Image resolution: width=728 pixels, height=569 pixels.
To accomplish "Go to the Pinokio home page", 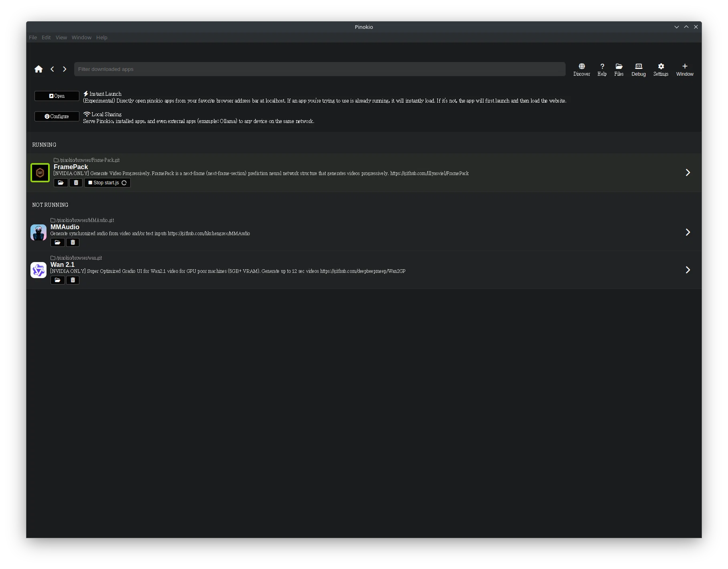I will tap(38, 69).
